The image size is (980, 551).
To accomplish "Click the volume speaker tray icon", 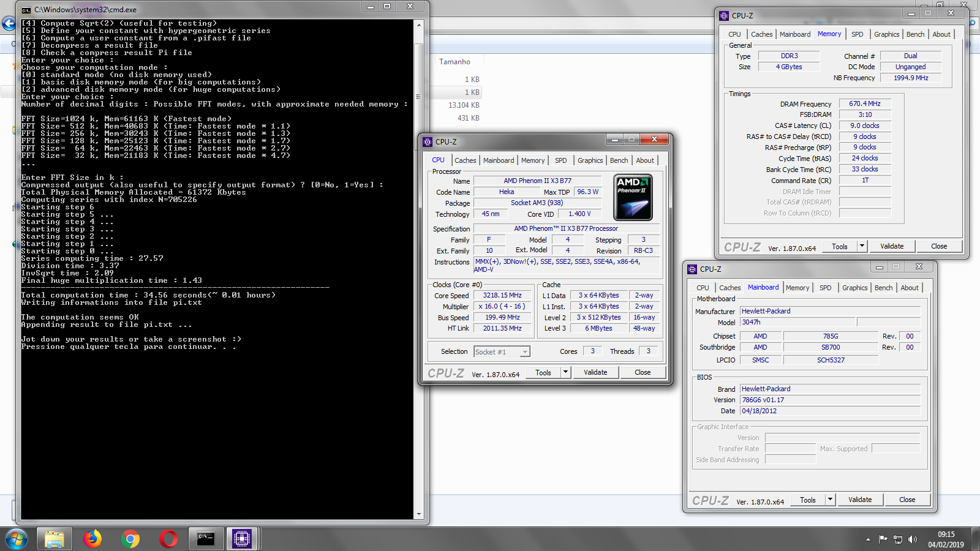I will pos(913,539).
